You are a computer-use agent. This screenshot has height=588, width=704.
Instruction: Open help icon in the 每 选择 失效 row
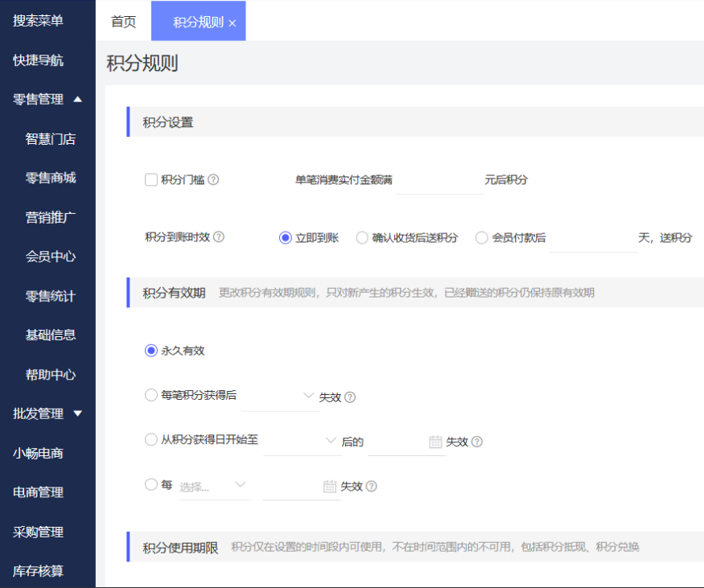point(371,486)
